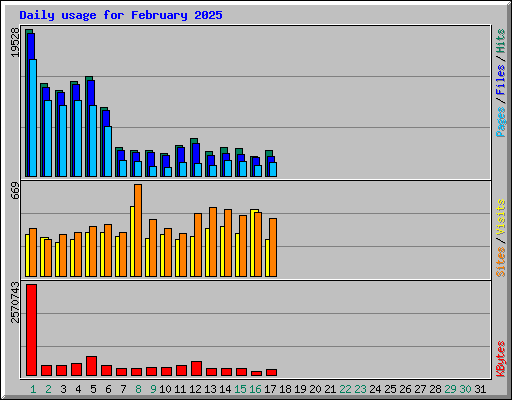Click the cyan Pages bar for day 6

tap(108, 151)
